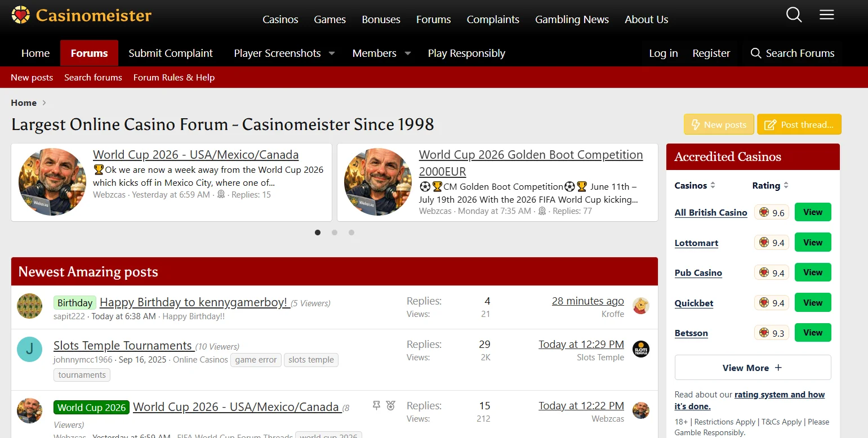The height and width of the screenshot is (438, 868).
Task: Open the hamburger menu icon
Action: click(x=826, y=15)
